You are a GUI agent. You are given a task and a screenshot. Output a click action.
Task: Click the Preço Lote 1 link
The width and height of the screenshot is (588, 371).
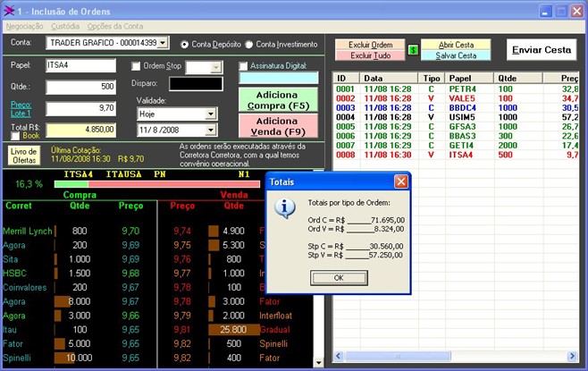(21, 109)
